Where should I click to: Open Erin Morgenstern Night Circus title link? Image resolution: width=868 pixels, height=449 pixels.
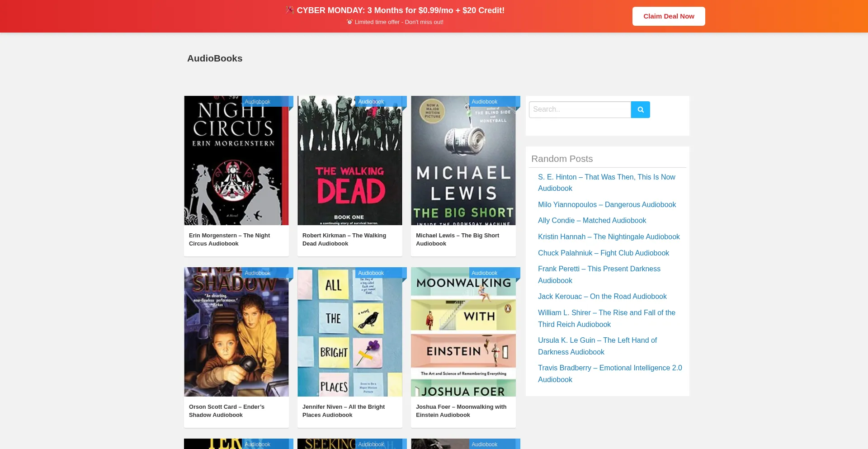(x=229, y=240)
